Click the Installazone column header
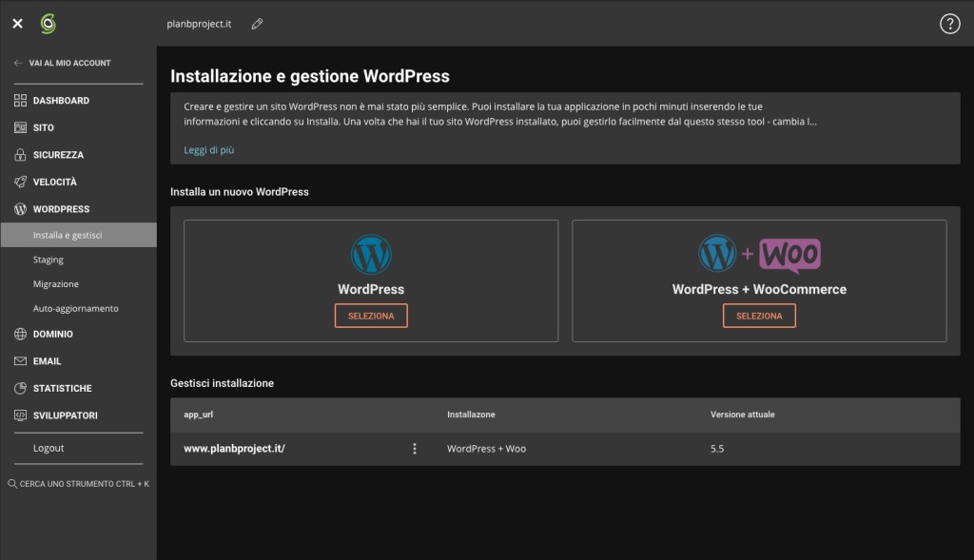 (471, 415)
